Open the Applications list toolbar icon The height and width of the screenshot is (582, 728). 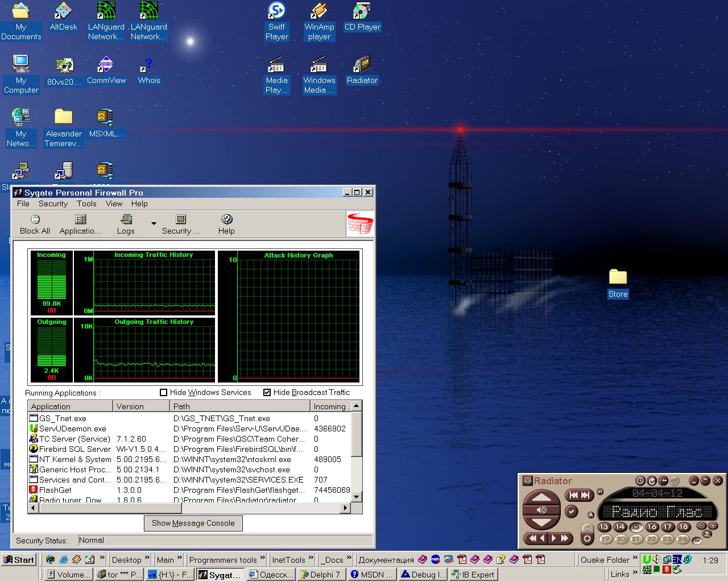[81, 220]
